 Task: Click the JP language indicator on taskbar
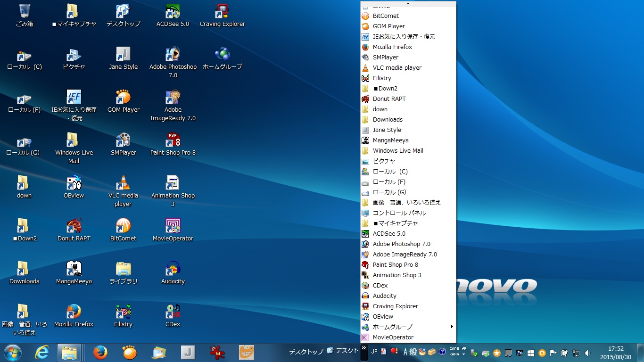tap(374, 352)
